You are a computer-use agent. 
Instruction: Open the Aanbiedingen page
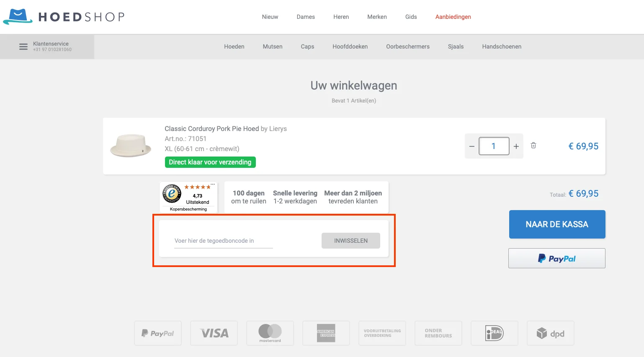453,17
